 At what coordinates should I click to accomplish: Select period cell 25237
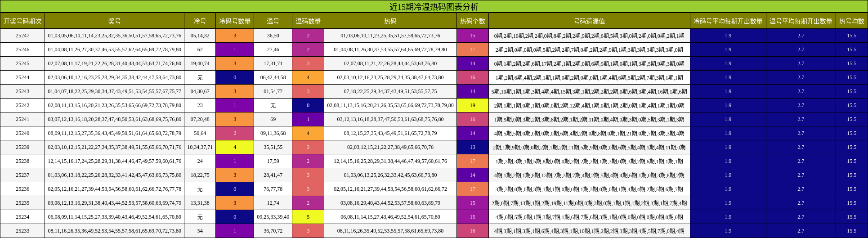pos(22,175)
